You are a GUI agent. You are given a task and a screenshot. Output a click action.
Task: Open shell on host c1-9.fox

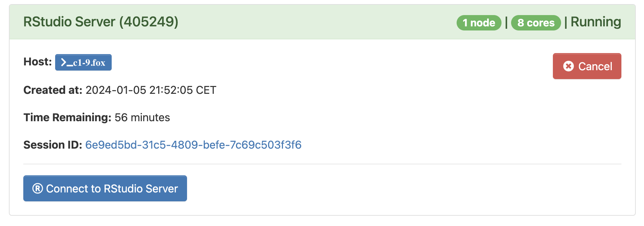point(83,62)
